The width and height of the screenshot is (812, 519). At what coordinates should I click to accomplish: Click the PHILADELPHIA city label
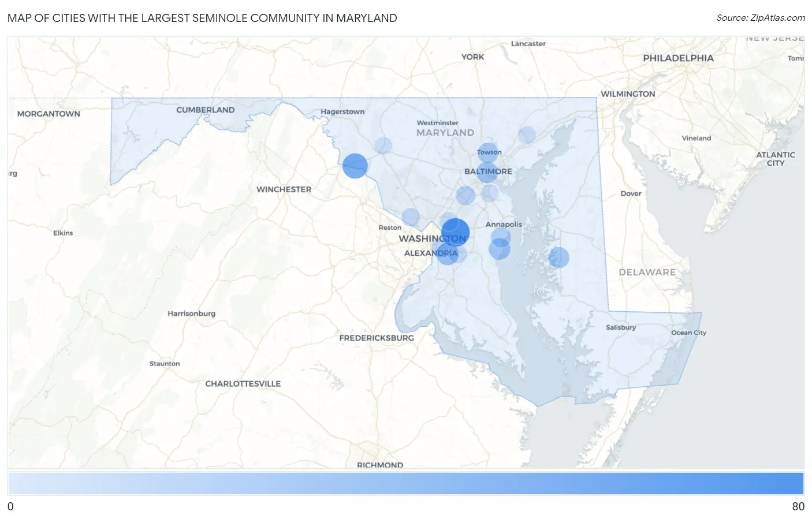pyautogui.click(x=678, y=58)
